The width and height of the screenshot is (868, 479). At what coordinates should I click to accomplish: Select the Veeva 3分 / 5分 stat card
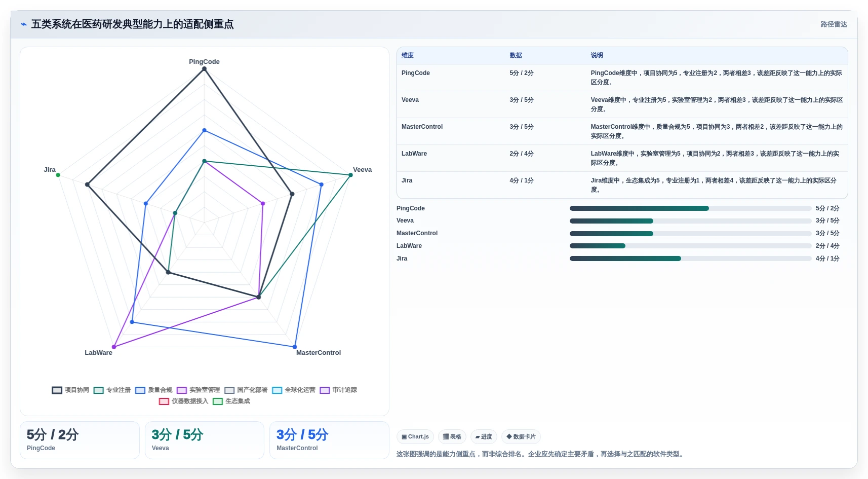(205, 440)
